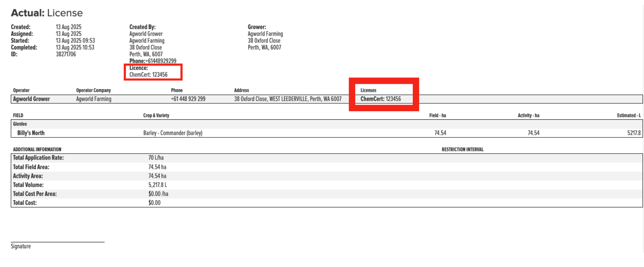Click the RESTRICTION INTERVAL heading
The width and height of the screenshot is (644, 267).
[462, 149]
